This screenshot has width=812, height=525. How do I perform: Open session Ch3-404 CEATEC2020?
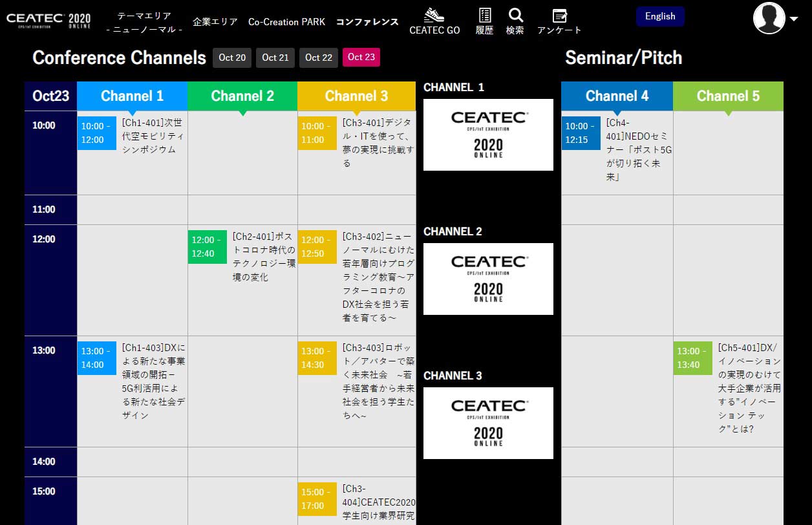pyautogui.click(x=379, y=502)
